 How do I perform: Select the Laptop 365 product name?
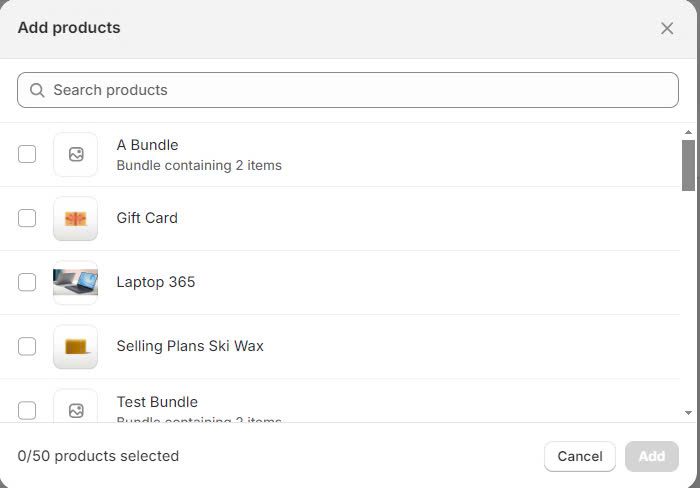(x=156, y=282)
